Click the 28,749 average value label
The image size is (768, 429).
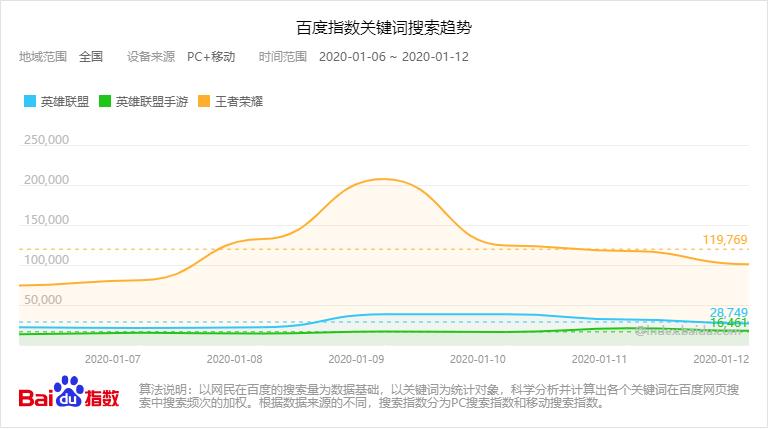(x=729, y=312)
